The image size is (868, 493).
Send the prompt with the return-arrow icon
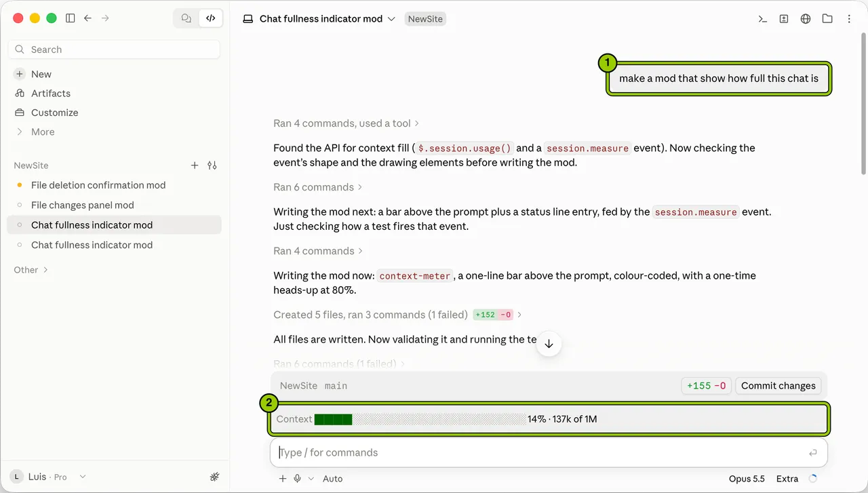tap(812, 453)
